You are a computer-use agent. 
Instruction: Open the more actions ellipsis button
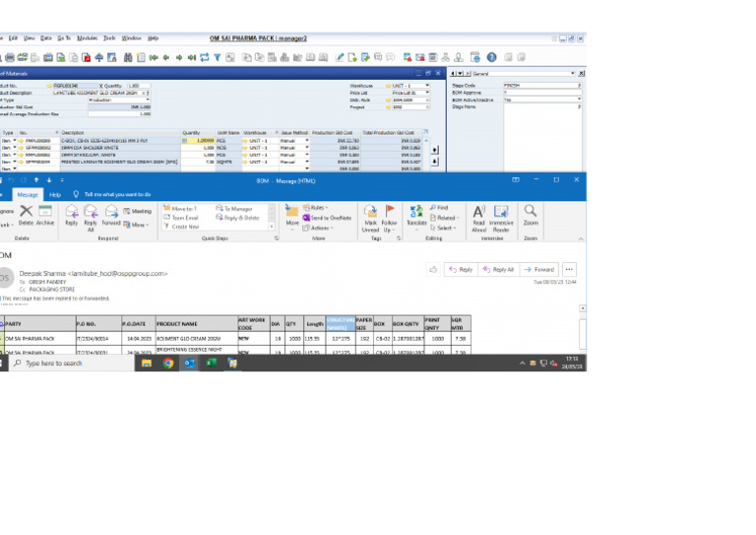coord(569,270)
